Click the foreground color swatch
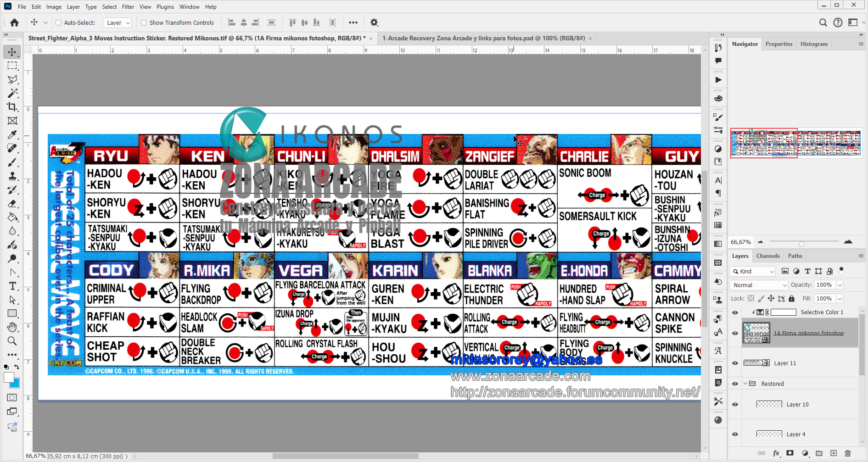Viewport: 868px width, 462px height. (9, 377)
